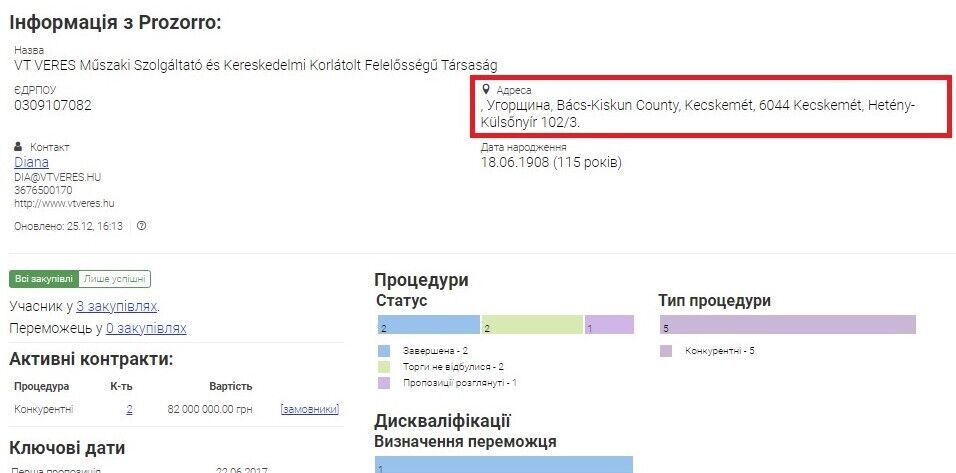Image resolution: width=956 pixels, height=473 pixels.
Task: Open the 0 закупівлях winner link
Action: coord(146,329)
